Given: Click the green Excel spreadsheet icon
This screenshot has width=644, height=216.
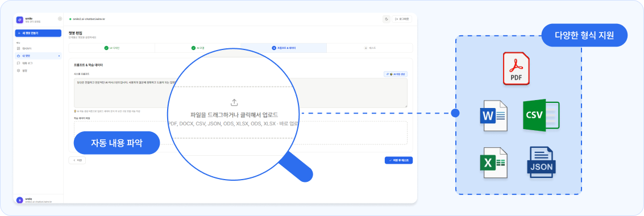Looking at the screenshot, I should [493, 163].
